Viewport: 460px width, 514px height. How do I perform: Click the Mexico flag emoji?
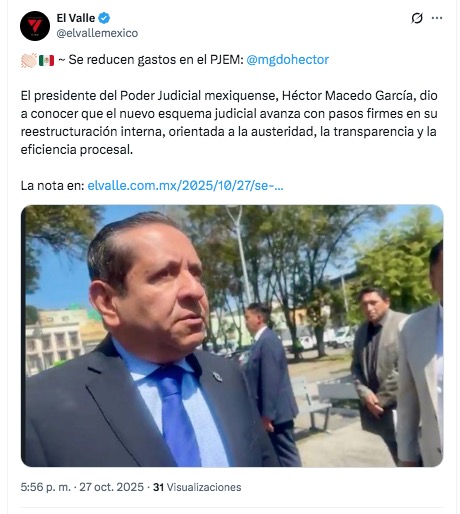coord(46,60)
